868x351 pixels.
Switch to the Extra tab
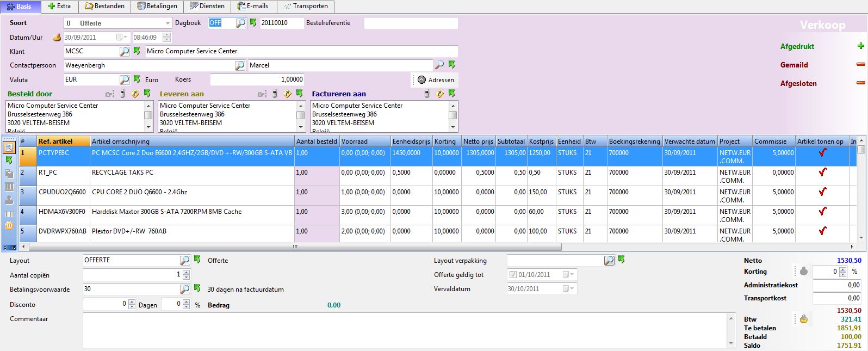[59, 7]
